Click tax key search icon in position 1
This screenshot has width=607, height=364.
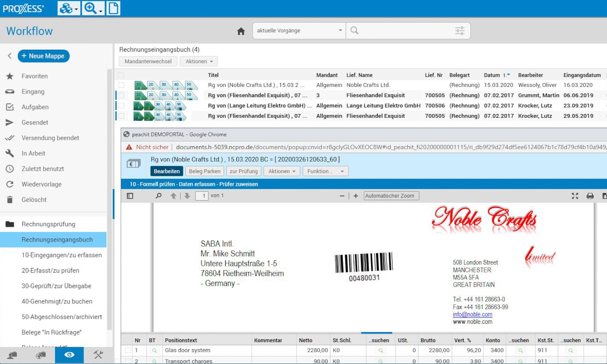click(381, 351)
